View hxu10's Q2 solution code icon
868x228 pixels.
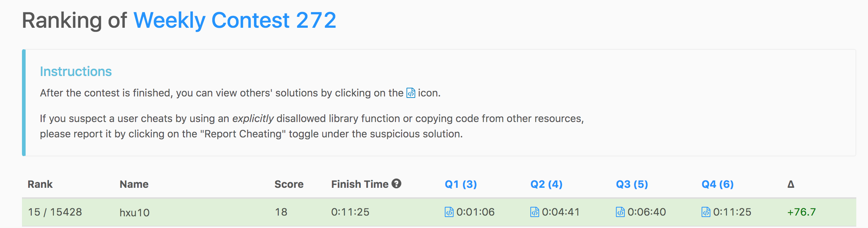click(x=535, y=212)
